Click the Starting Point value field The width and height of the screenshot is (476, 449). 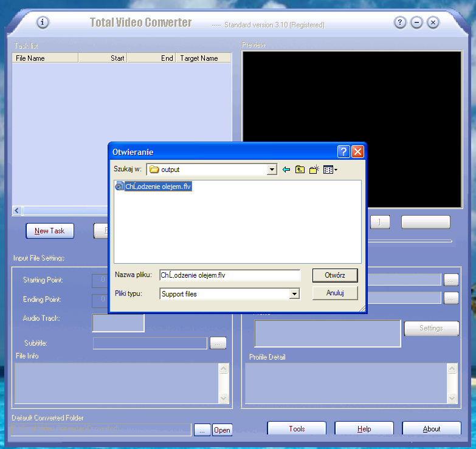[x=100, y=280]
